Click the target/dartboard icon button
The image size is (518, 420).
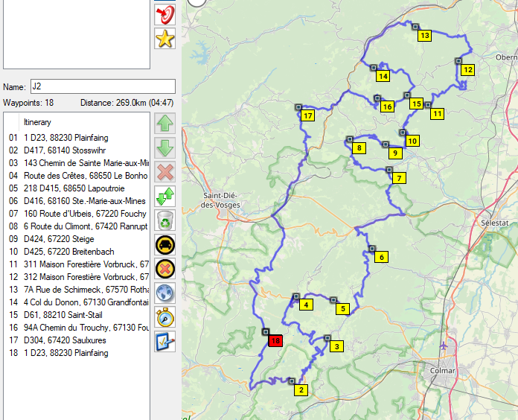164,13
